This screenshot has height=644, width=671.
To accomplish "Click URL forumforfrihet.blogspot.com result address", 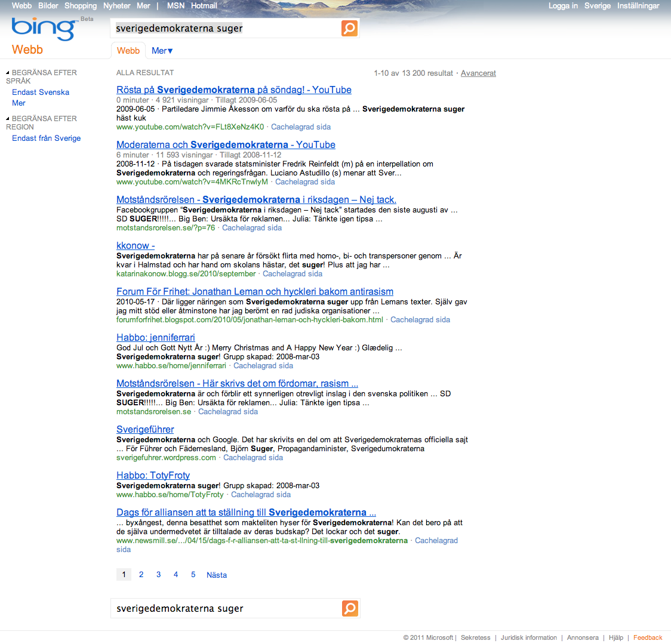I will 250,320.
